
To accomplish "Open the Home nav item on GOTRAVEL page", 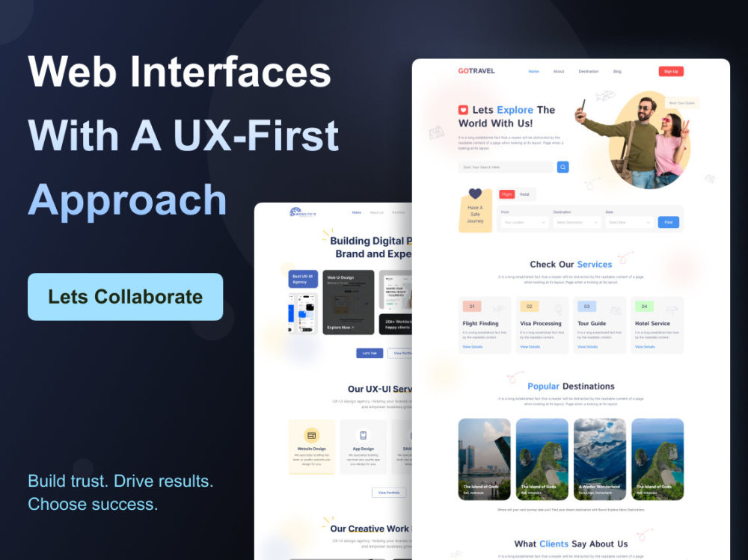I will (x=533, y=72).
